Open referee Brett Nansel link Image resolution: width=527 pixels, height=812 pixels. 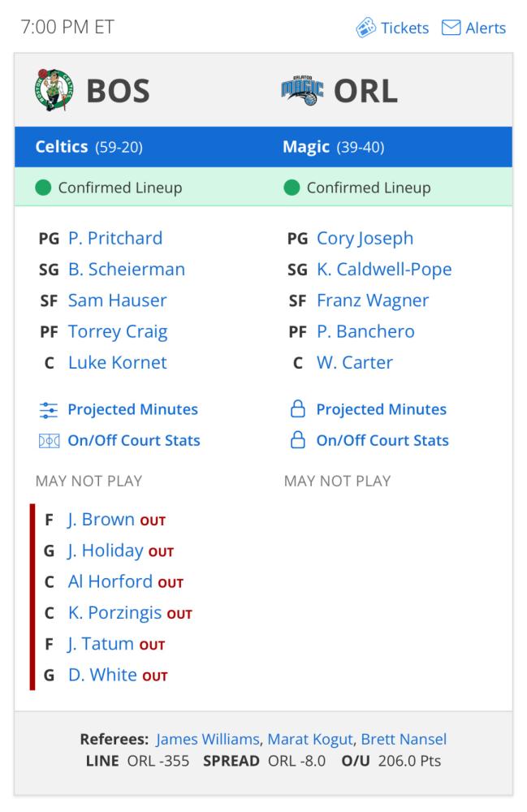(x=404, y=739)
